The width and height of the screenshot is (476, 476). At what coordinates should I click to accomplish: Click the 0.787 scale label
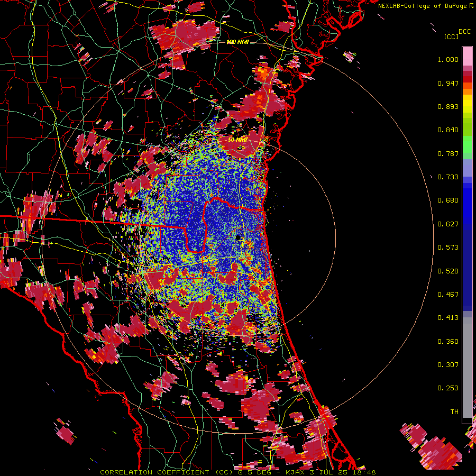pyautogui.click(x=448, y=153)
